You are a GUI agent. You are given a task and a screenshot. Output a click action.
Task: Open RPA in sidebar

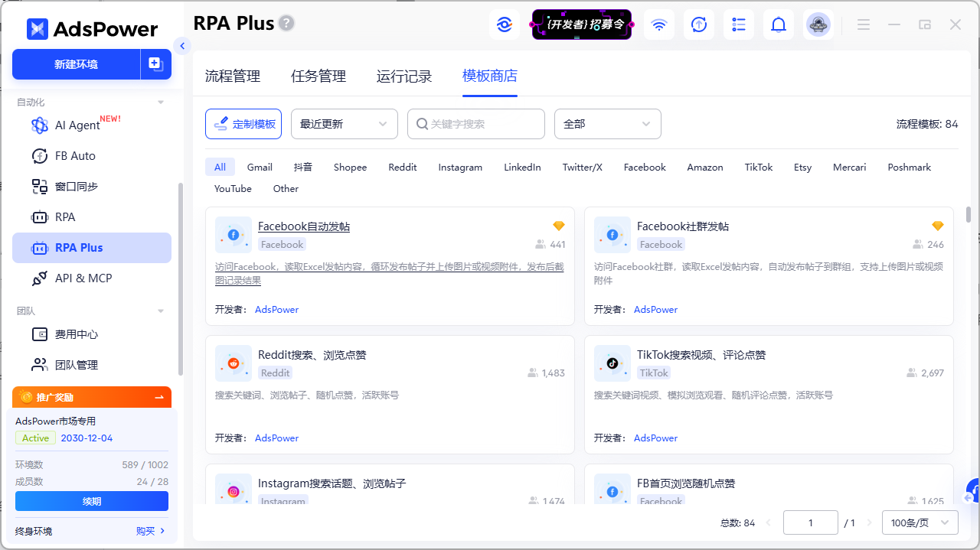[x=92, y=217]
